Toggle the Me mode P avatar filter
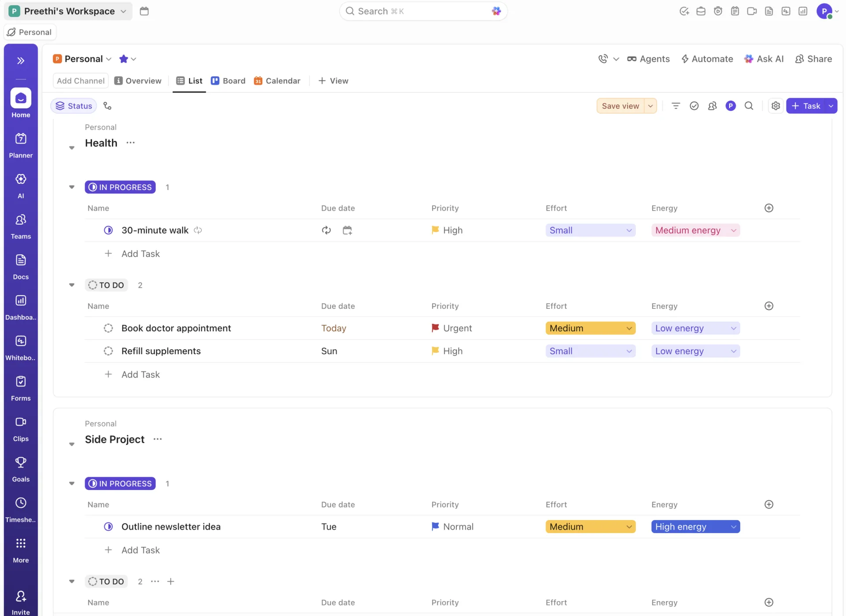846x616 pixels. point(731,106)
